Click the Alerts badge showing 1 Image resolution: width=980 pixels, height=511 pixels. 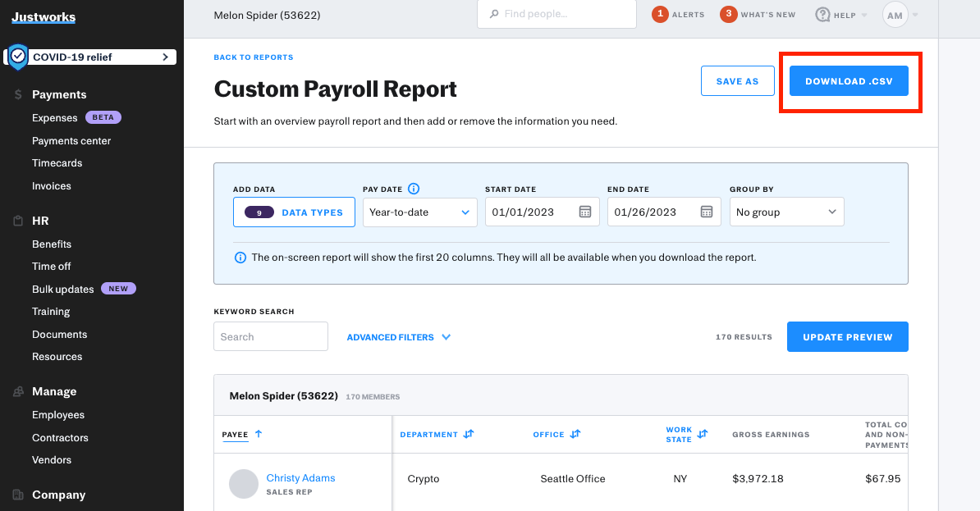pyautogui.click(x=660, y=14)
